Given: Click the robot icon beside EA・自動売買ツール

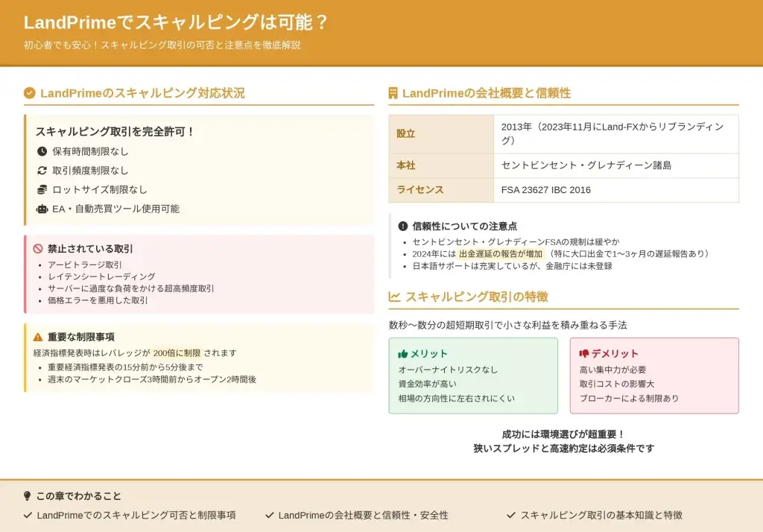Looking at the screenshot, I should 42,209.
